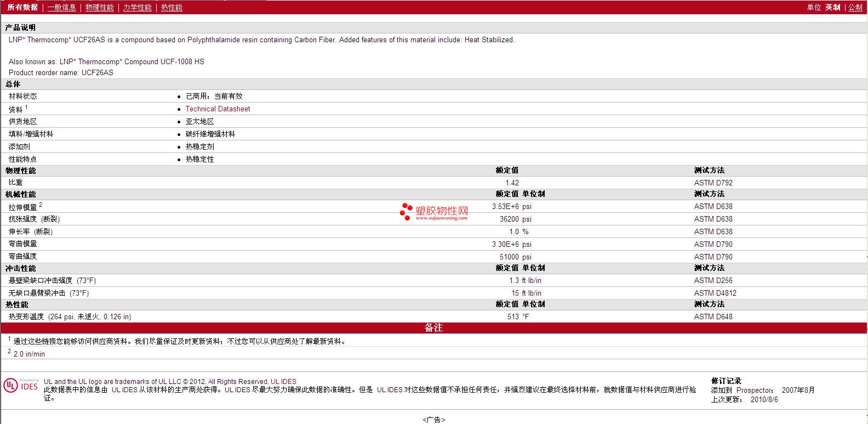Select 英制 units option
This screenshot has width=868, height=424.
pyautogui.click(x=832, y=7)
